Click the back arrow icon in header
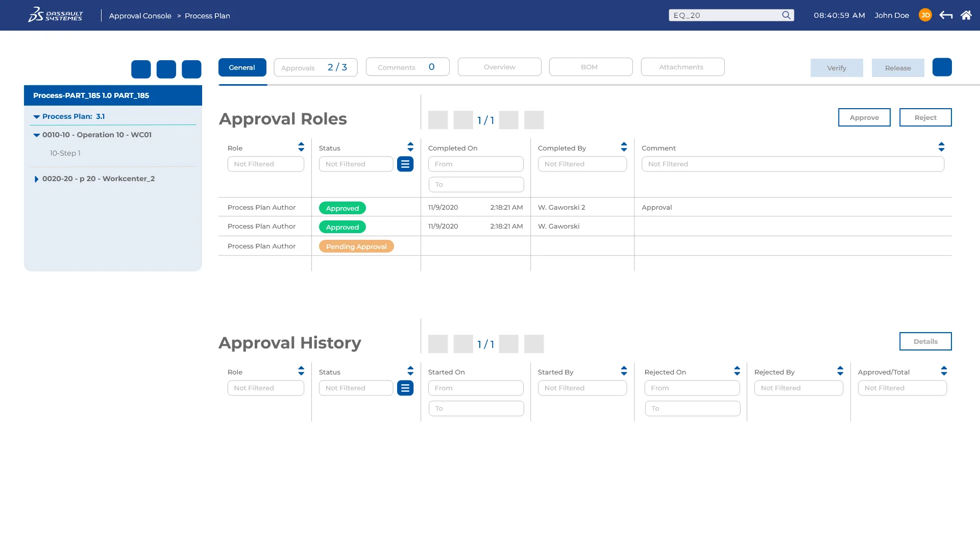 click(x=946, y=15)
